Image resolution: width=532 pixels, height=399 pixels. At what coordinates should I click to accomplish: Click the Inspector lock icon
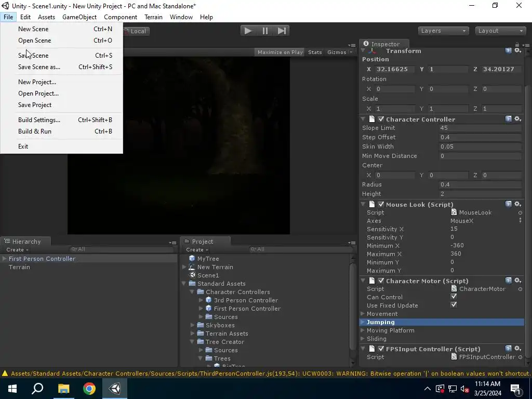pyautogui.click(x=517, y=45)
